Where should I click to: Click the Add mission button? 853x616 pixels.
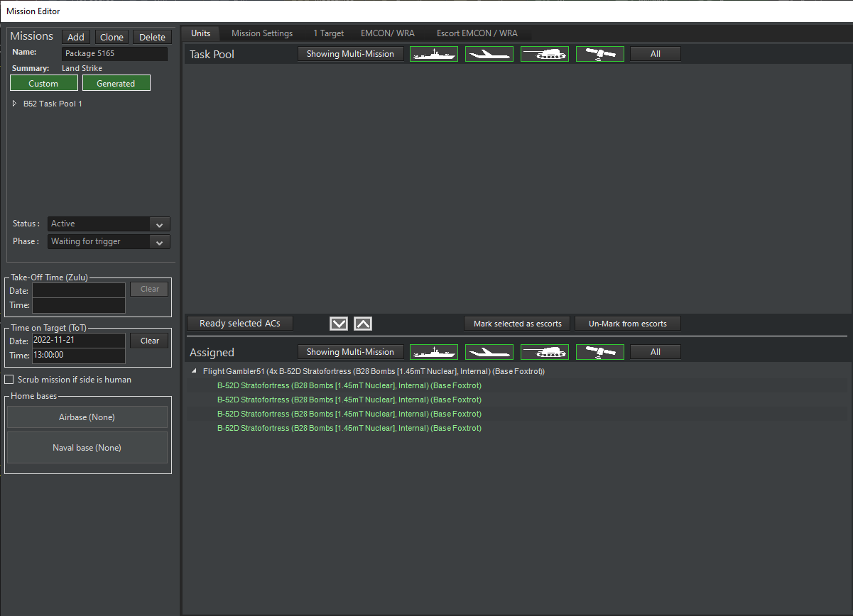click(76, 37)
